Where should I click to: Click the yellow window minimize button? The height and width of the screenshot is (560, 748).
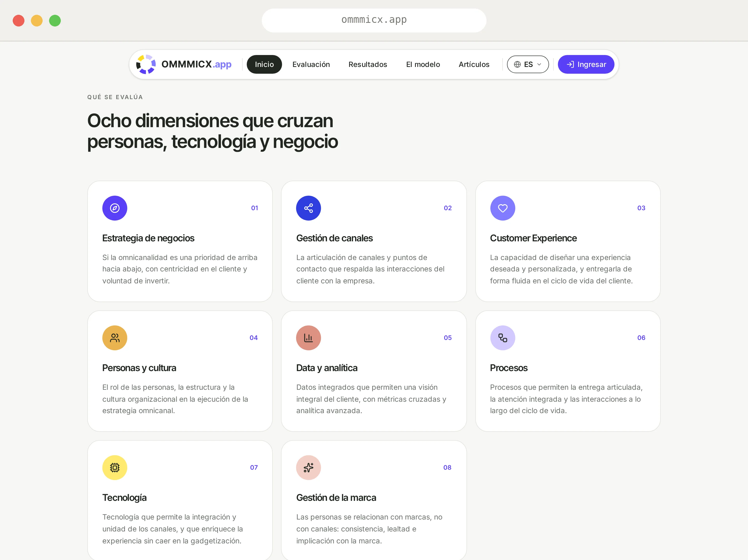(x=37, y=21)
